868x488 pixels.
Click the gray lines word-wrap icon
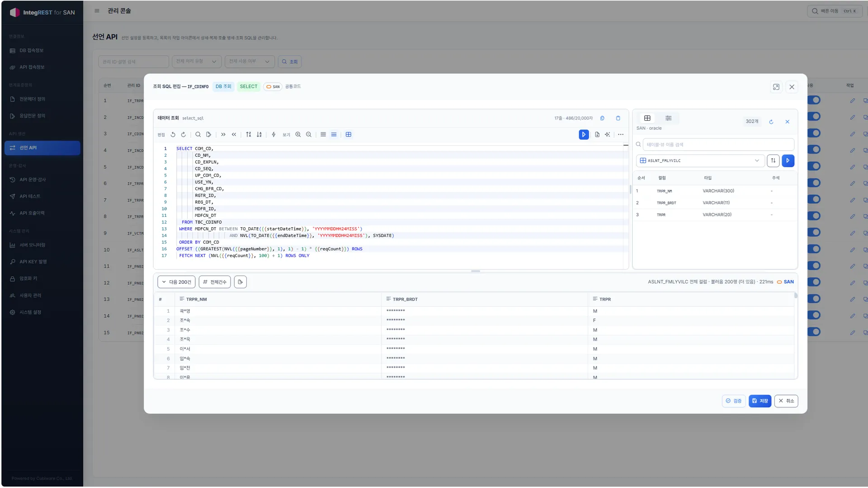[x=323, y=135]
